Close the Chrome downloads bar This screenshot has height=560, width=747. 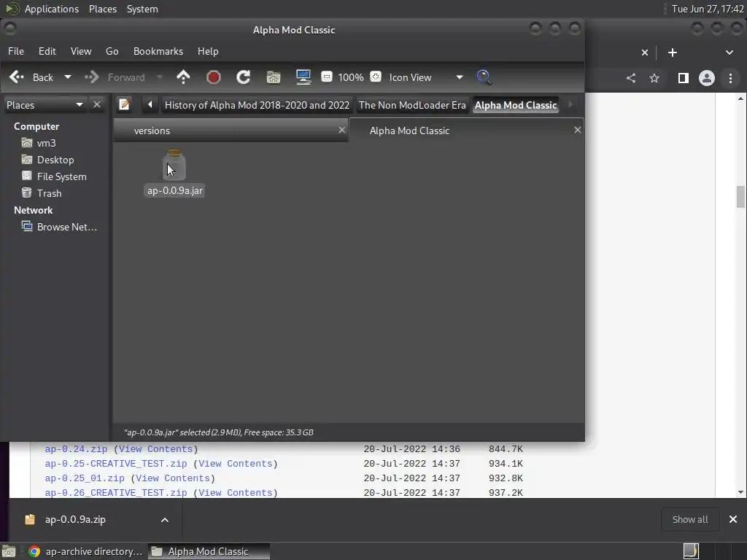pyautogui.click(x=733, y=519)
